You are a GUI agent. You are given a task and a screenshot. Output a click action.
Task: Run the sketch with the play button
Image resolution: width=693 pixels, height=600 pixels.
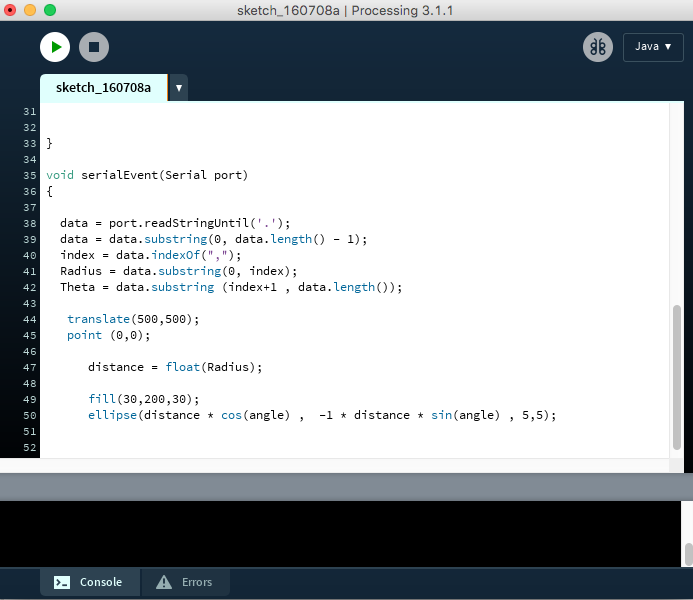point(55,47)
